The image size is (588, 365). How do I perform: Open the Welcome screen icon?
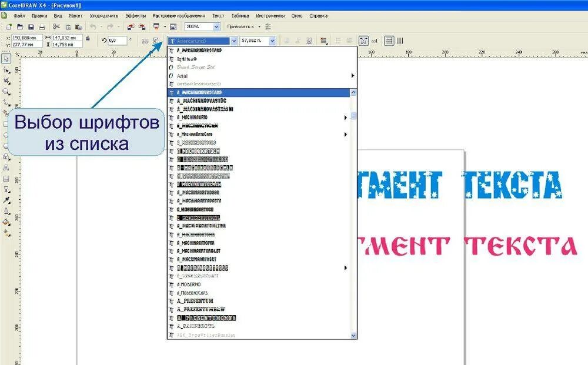173,26
